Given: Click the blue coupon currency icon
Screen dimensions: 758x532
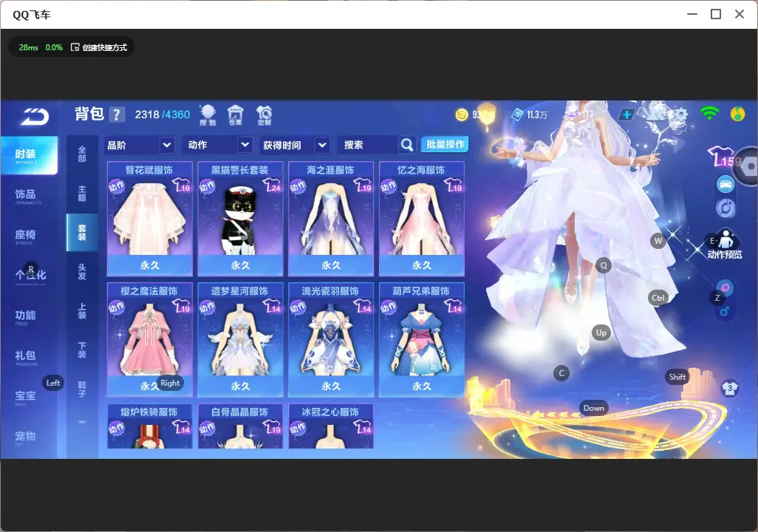Looking at the screenshot, I should (517, 115).
